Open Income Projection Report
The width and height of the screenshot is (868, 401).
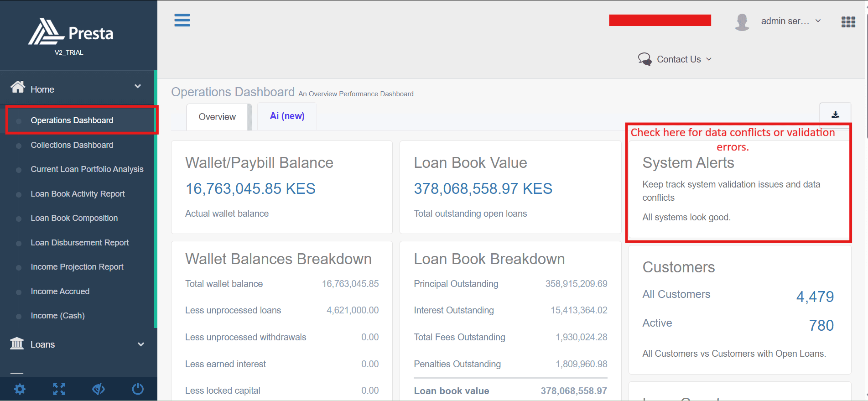(x=77, y=267)
